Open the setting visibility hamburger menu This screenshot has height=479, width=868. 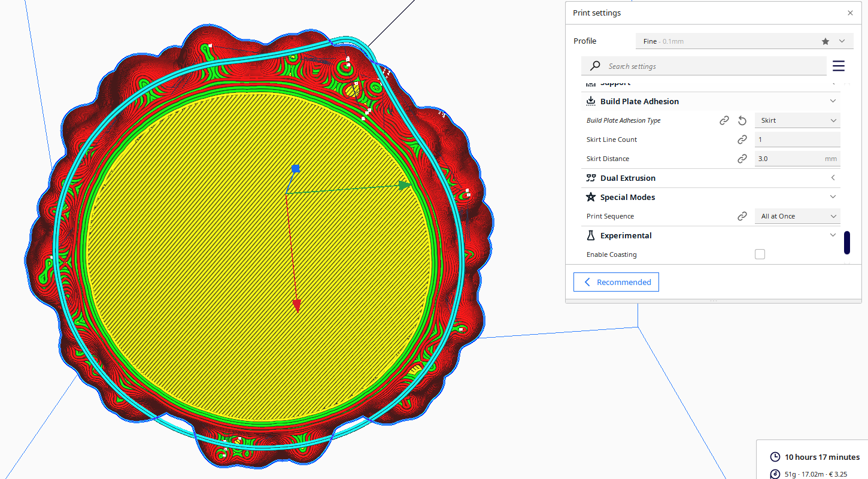[838, 66]
